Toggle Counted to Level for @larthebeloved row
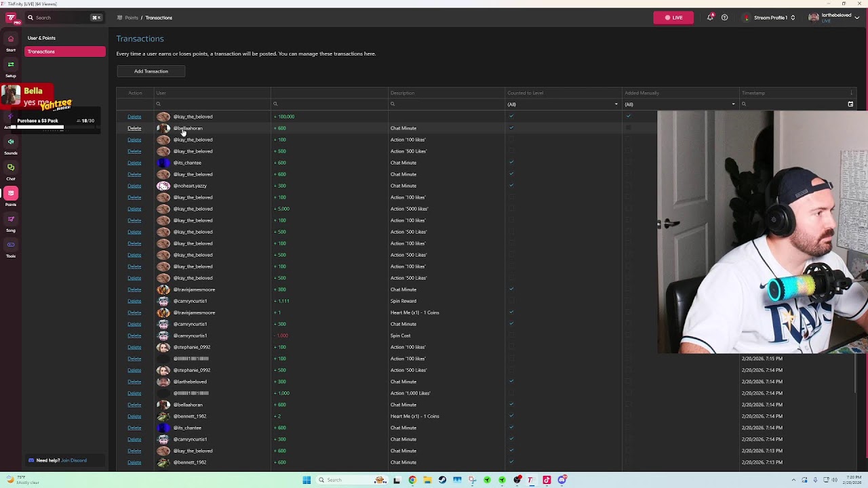This screenshot has height=488, width=868. [511, 382]
